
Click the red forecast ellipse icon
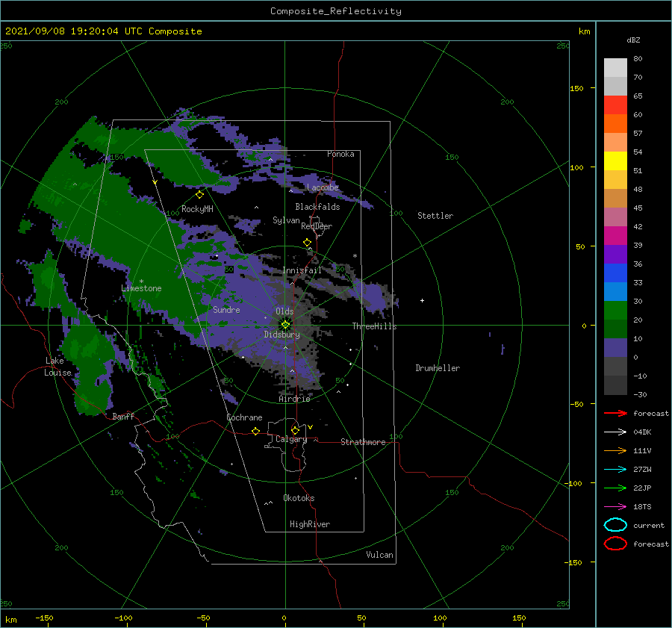615,544
